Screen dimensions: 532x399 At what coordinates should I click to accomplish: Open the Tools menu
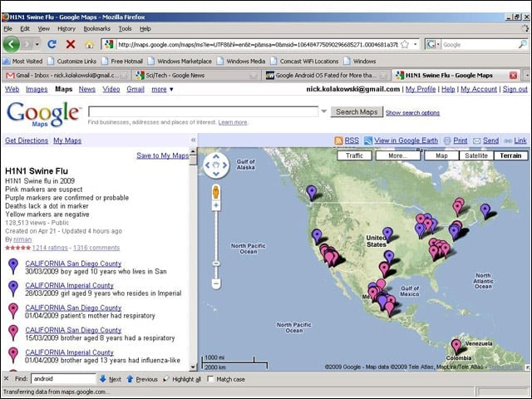125,29
